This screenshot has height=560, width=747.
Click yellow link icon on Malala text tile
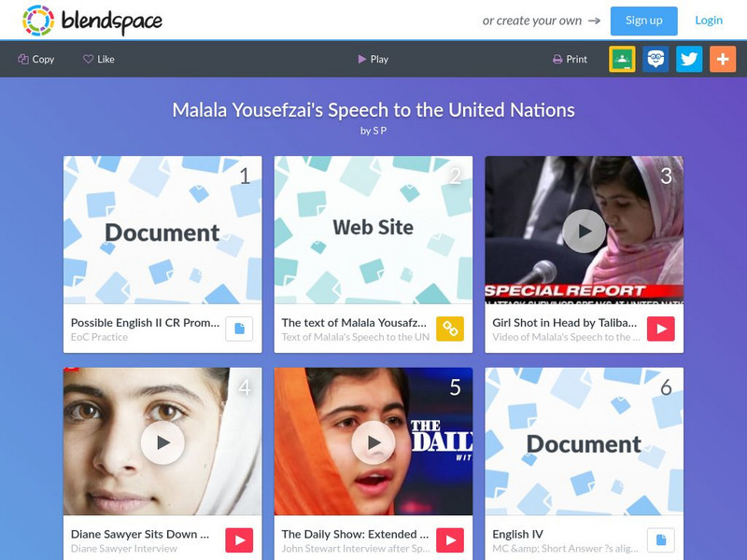(450, 329)
